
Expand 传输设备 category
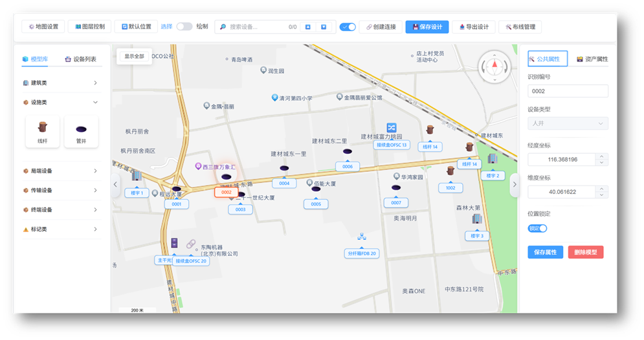(x=61, y=190)
